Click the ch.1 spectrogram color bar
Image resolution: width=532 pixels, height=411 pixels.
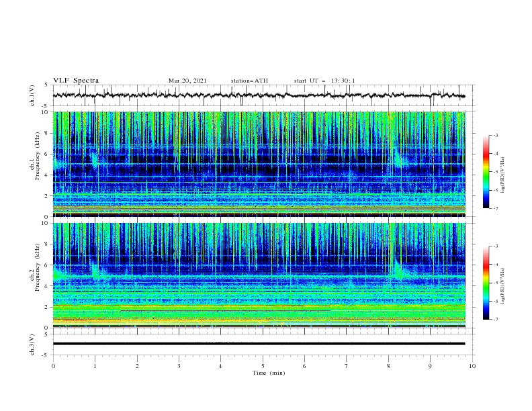pyautogui.click(x=486, y=172)
